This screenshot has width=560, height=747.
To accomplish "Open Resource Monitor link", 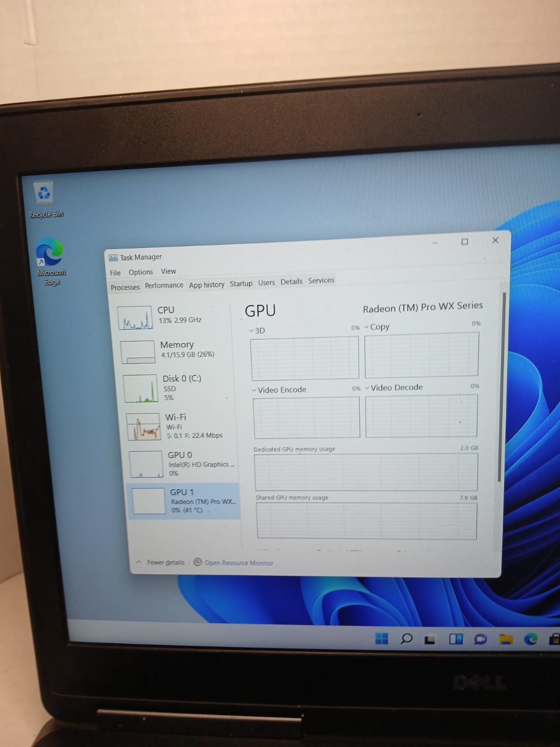I will (x=238, y=563).
